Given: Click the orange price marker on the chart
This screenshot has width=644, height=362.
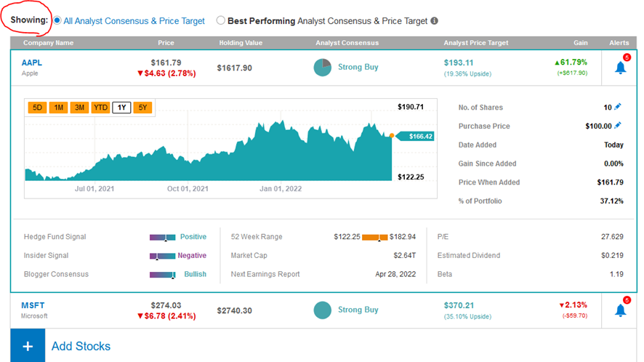Looking at the screenshot, I should pyautogui.click(x=392, y=136).
